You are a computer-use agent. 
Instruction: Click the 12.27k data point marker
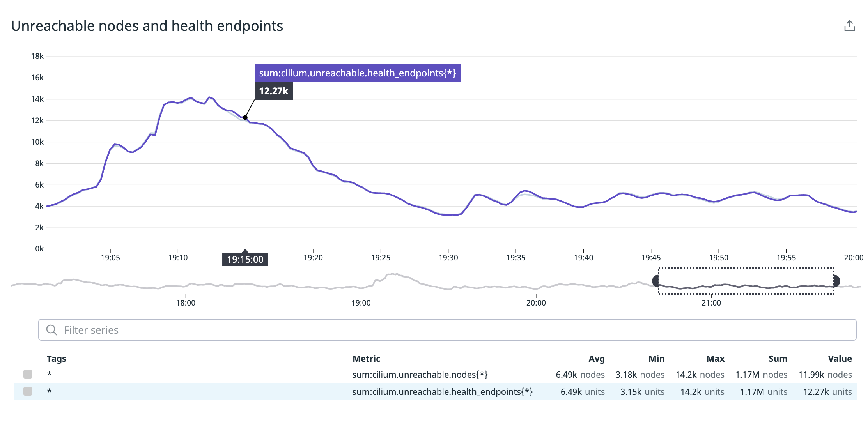click(x=245, y=117)
